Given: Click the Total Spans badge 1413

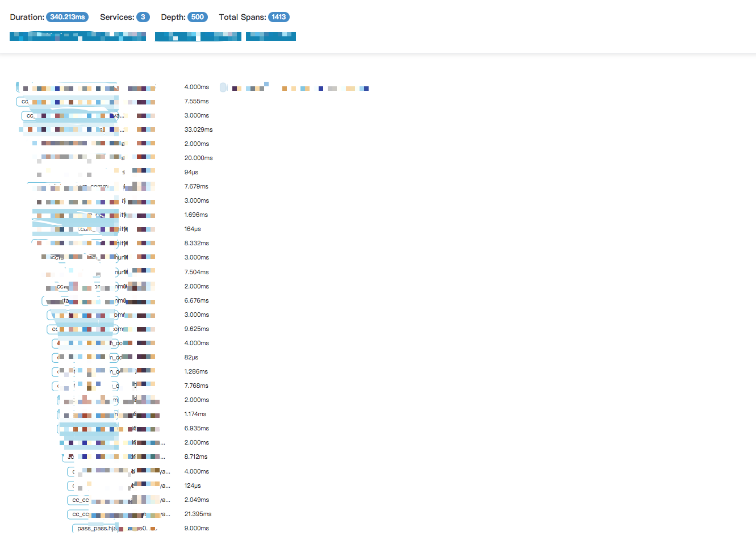Looking at the screenshot, I should pyautogui.click(x=279, y=17).
